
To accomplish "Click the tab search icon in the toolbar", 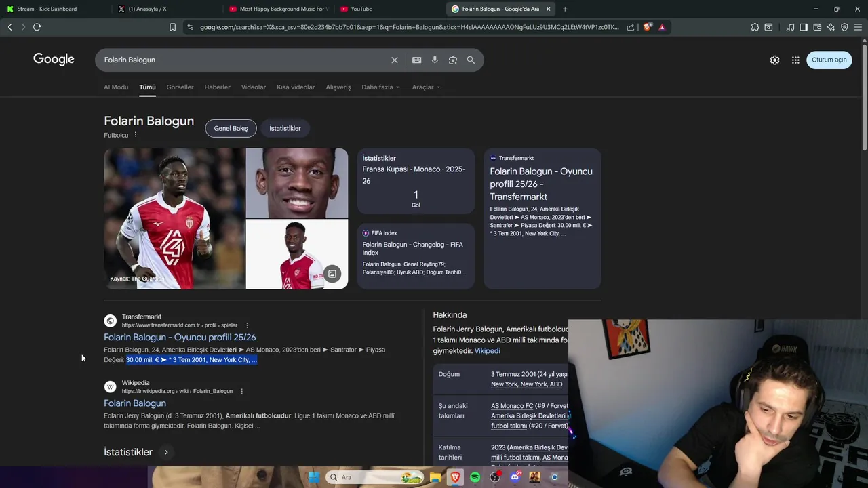I will (x=768, y=27).
